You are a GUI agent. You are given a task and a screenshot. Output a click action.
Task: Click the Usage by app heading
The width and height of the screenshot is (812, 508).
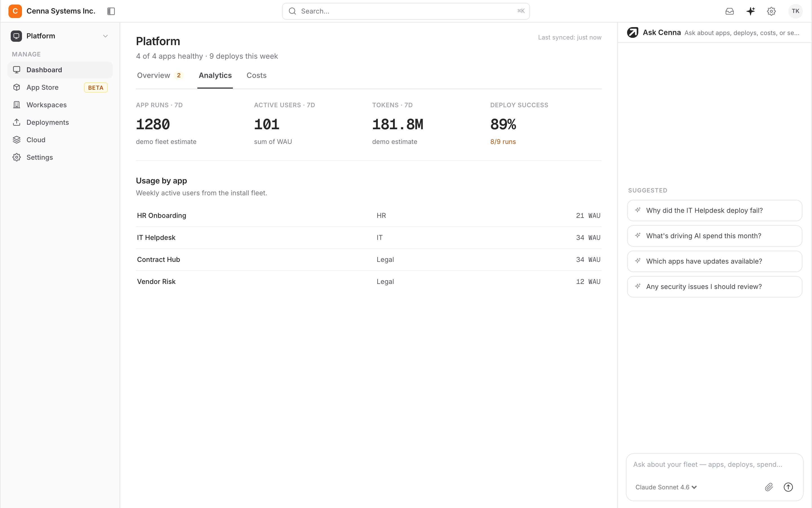pos(161,181)
